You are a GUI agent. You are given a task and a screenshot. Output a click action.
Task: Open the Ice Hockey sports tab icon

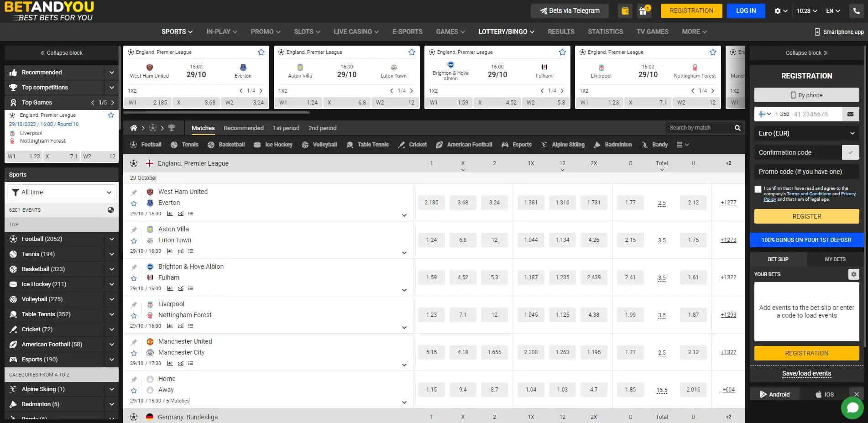[259, 145]
